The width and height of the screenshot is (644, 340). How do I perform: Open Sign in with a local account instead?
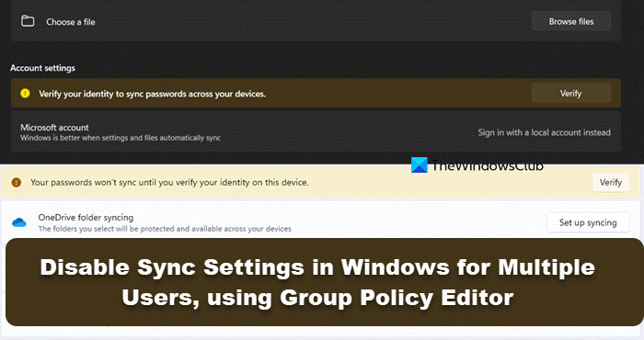pos(544,132)
